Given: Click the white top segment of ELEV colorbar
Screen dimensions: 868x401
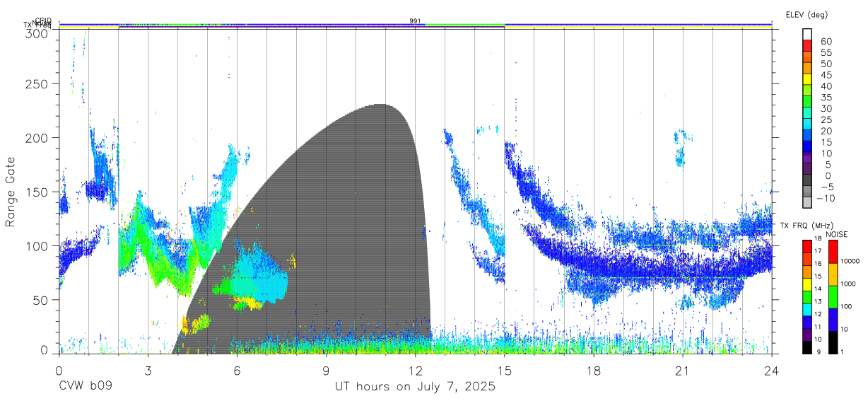Looking at the screenshot, I should (807, 35).
